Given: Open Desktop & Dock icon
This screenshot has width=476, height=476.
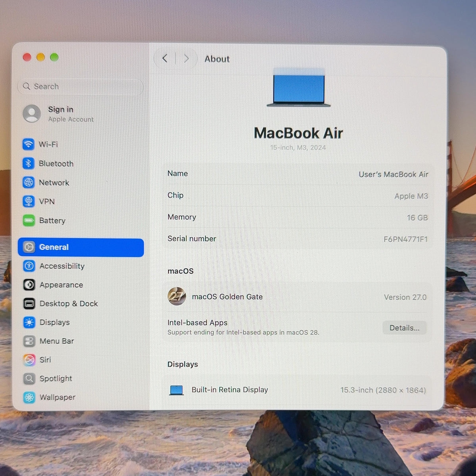Looking at the screenshot, I should 29,303.
